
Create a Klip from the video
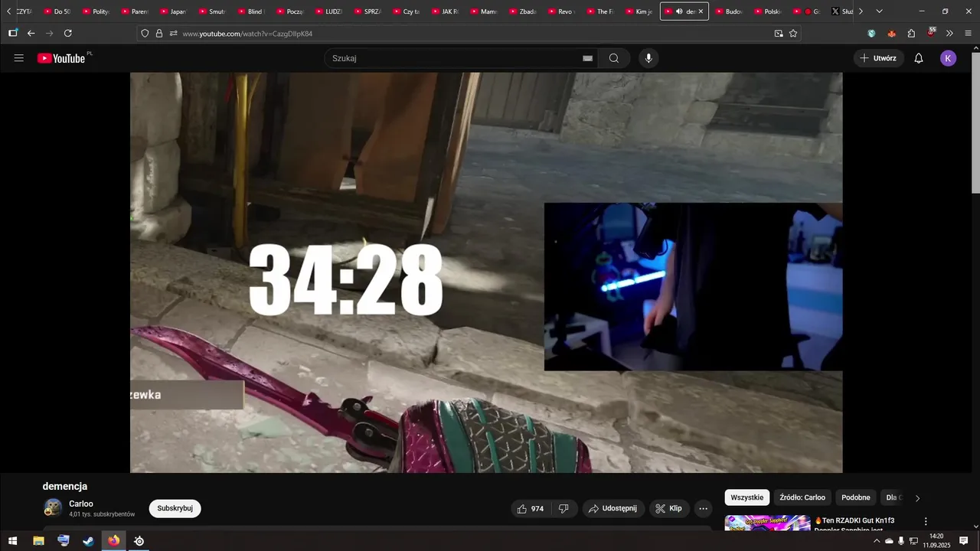(669, 508)
